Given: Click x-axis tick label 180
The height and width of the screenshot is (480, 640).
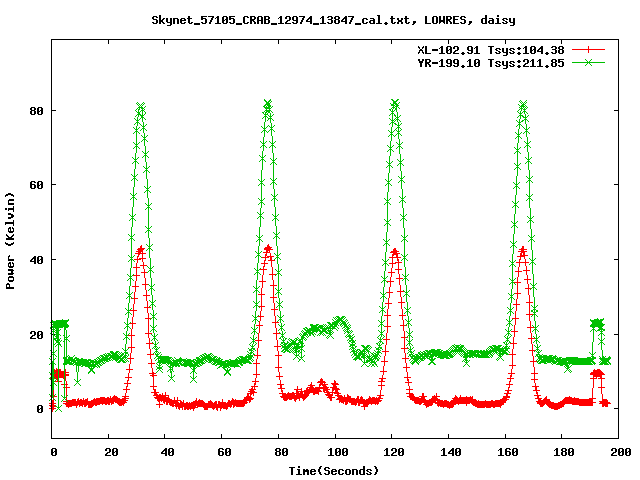Looking at the screenshot, I should (564, 452).
